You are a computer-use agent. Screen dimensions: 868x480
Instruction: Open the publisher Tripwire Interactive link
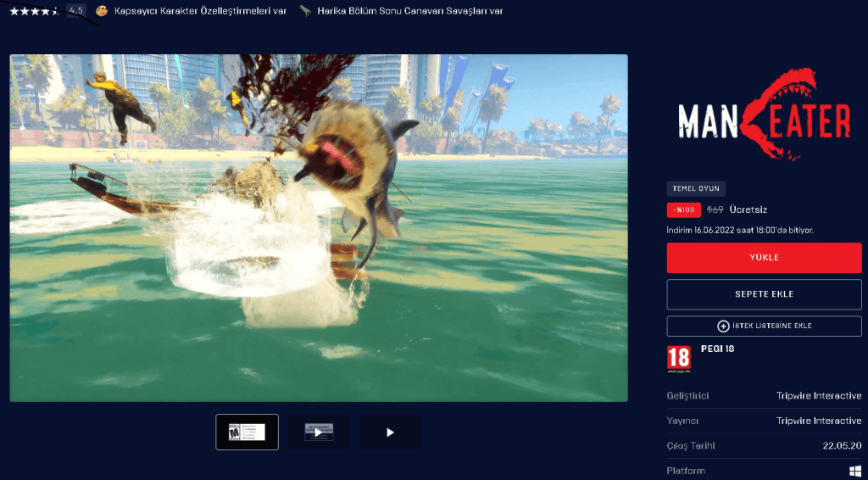[x=818, y=421]
